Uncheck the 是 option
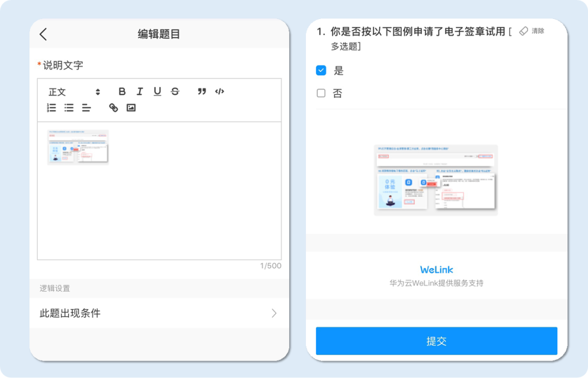588x378 pixels. point(321,70)
